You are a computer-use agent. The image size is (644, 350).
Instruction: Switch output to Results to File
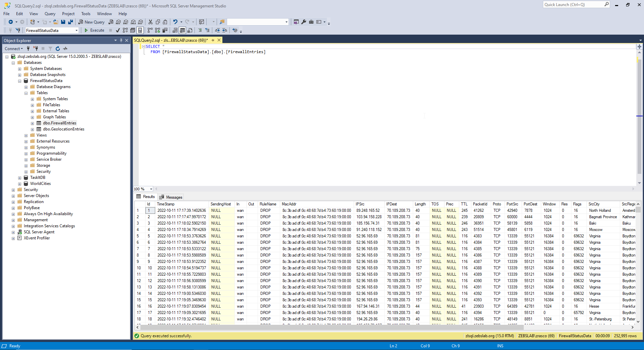[190, 30]
